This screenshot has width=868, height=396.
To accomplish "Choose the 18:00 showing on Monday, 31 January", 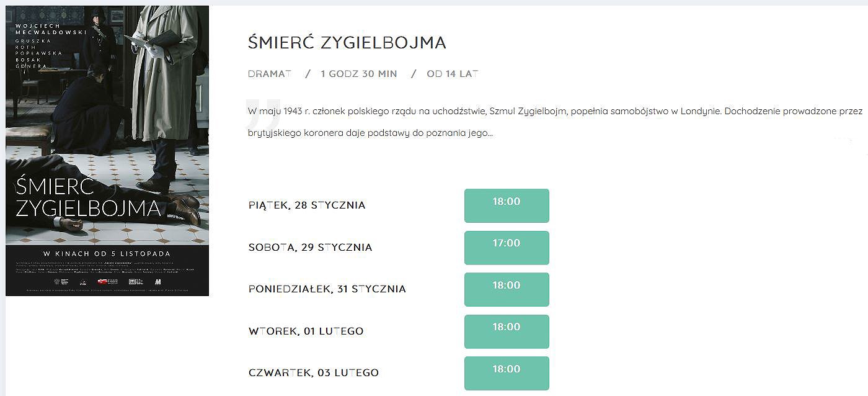I will (x=507, y=289).
